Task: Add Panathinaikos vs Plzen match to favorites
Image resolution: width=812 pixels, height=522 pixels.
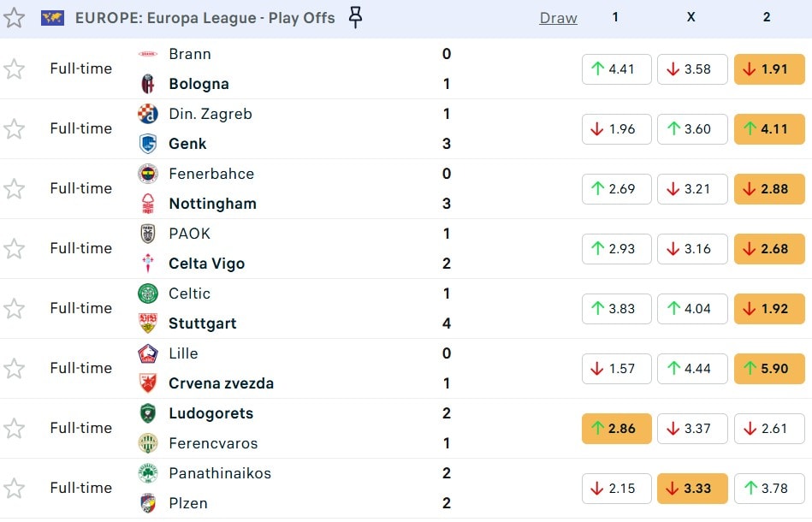Action: click(x=15, y=489)
